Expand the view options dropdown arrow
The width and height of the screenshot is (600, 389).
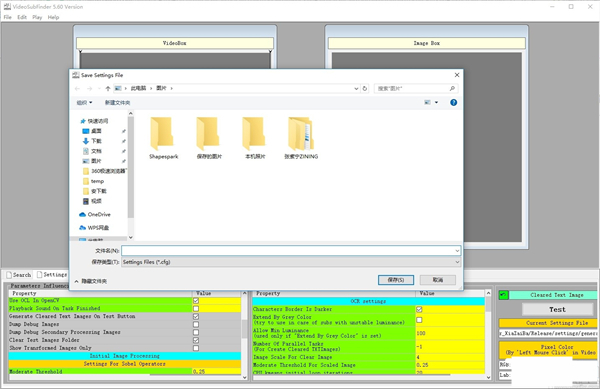[436, 103]
